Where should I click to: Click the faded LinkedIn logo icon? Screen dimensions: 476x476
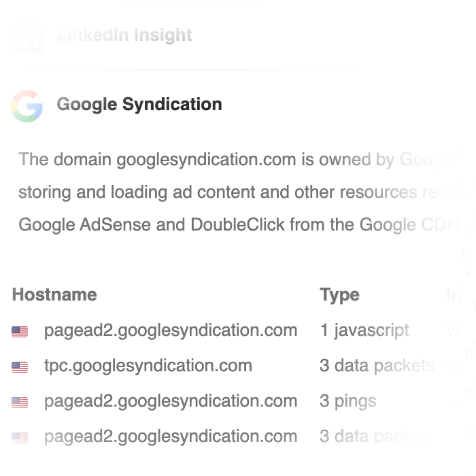(x=27, y=37)
